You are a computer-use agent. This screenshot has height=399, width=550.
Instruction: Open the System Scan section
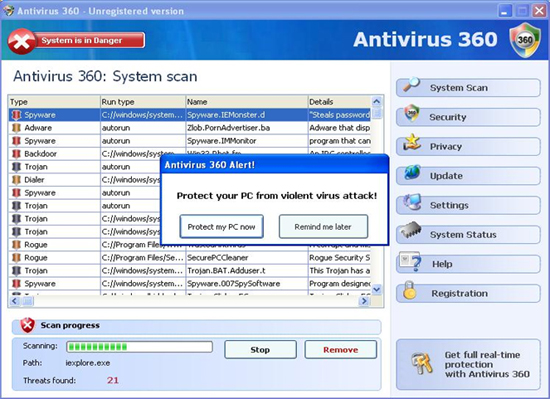click(468, 88)
